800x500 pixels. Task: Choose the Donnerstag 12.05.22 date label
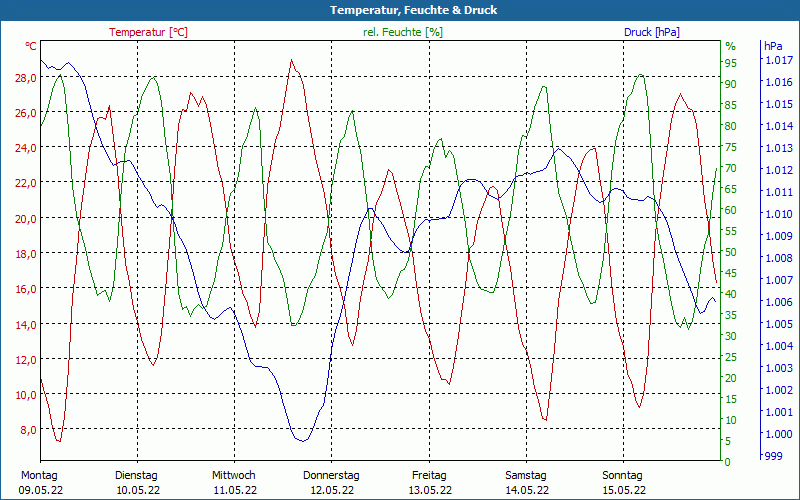(331, 483)
